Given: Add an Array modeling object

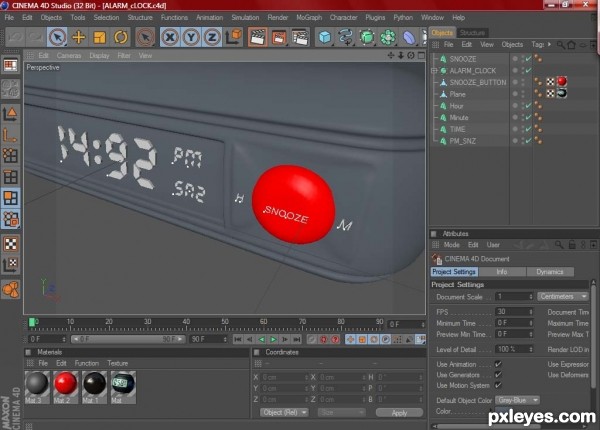Looking at the screenshot, I should [x=388, y=37].
